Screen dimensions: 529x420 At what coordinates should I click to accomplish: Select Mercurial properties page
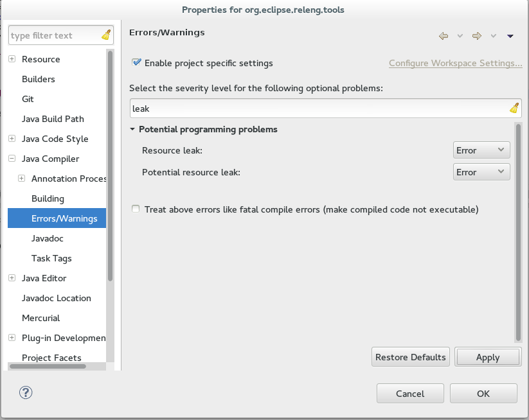click(41, 318)
